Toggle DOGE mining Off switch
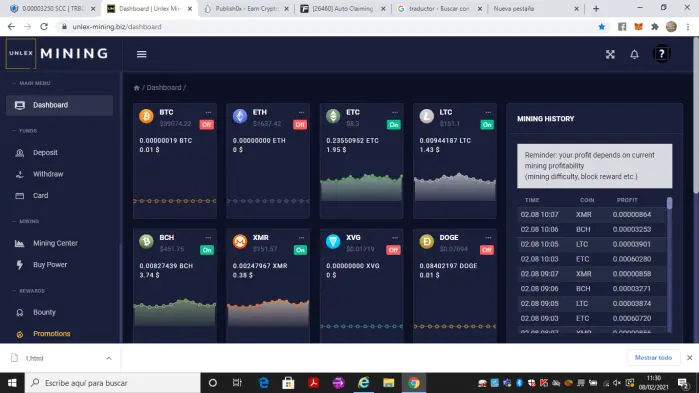This screenshot has width=699, height=393. pos(487,250)
